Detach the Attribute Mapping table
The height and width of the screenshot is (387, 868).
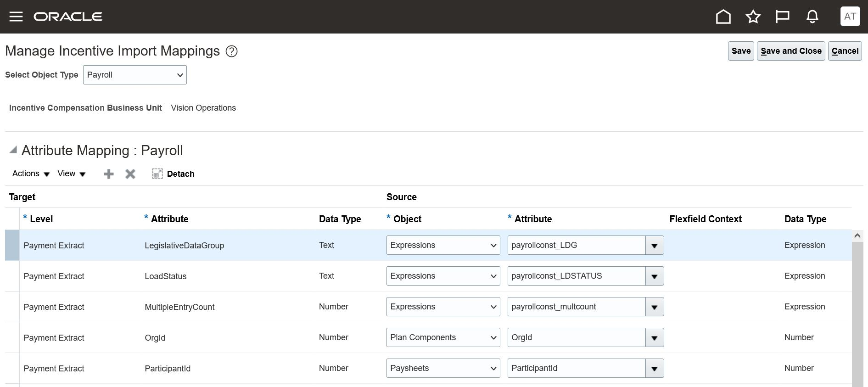(174, 174)
